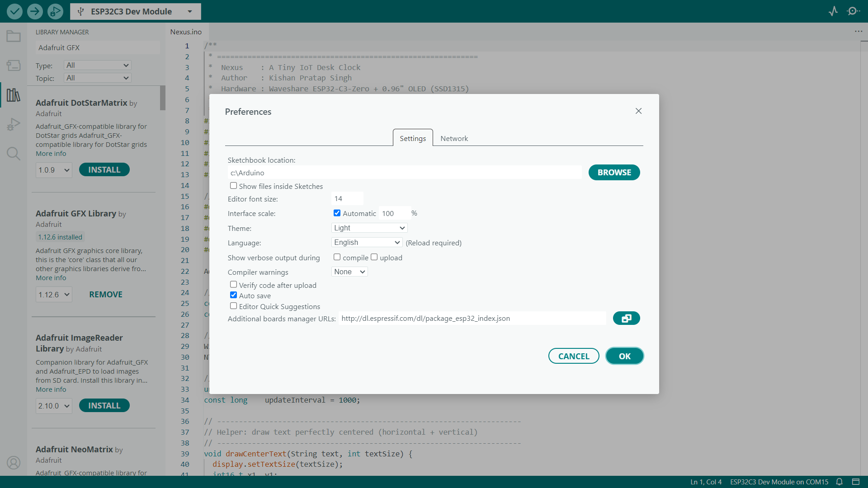Enable verbose output during compile
The width and height of the screenshot is (868, 488).
point(337,257)
